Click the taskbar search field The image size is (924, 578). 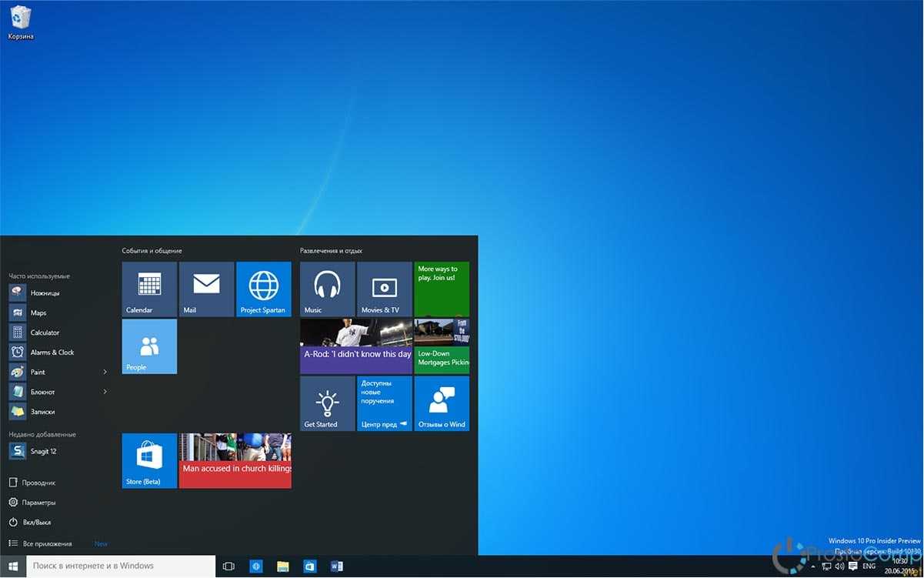coord(115,566)
